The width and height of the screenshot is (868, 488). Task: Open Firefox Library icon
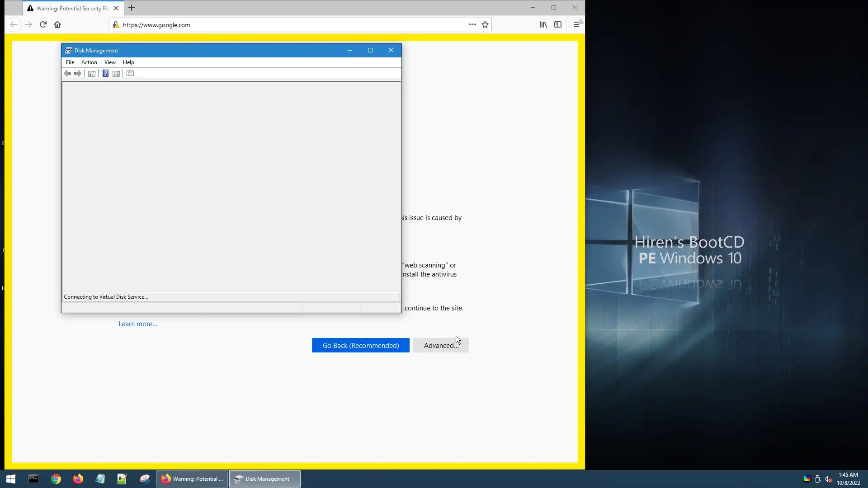tap(543, 25)
